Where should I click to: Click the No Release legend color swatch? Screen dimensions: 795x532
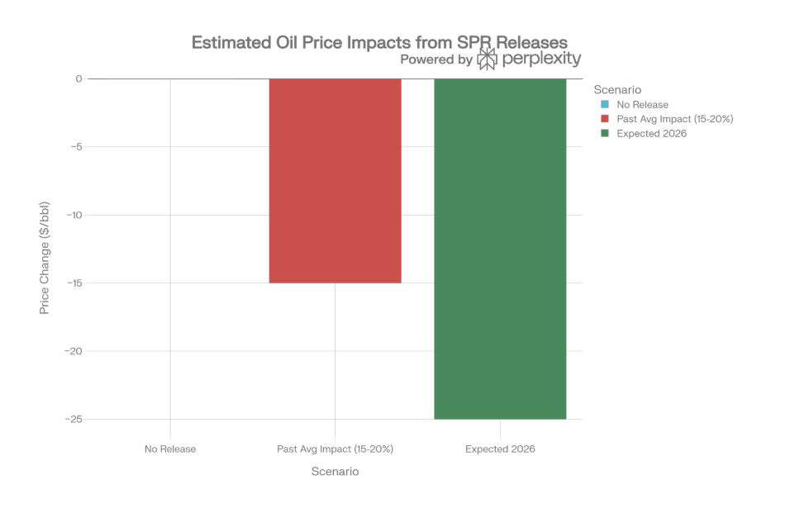(605, 105)
